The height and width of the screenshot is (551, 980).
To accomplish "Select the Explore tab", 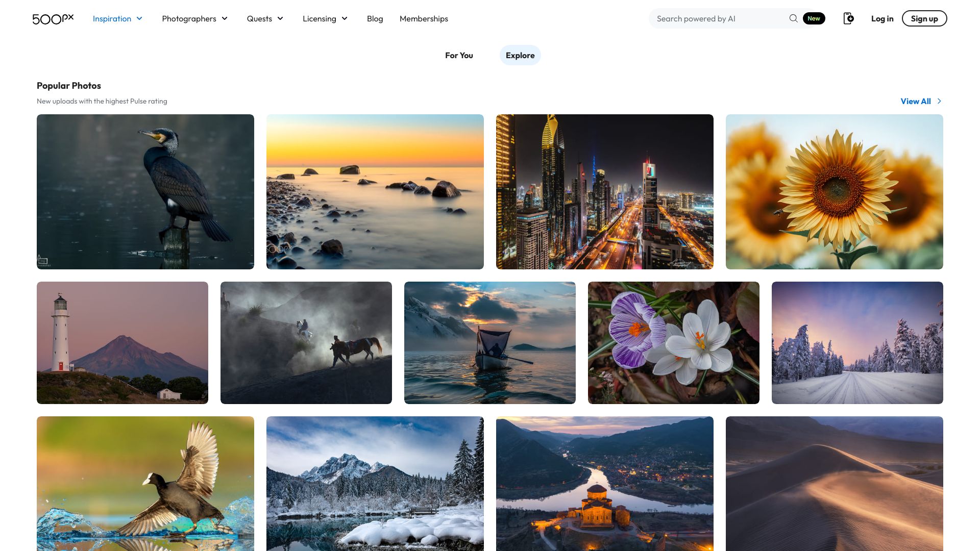I will click(x=520, y=55).
